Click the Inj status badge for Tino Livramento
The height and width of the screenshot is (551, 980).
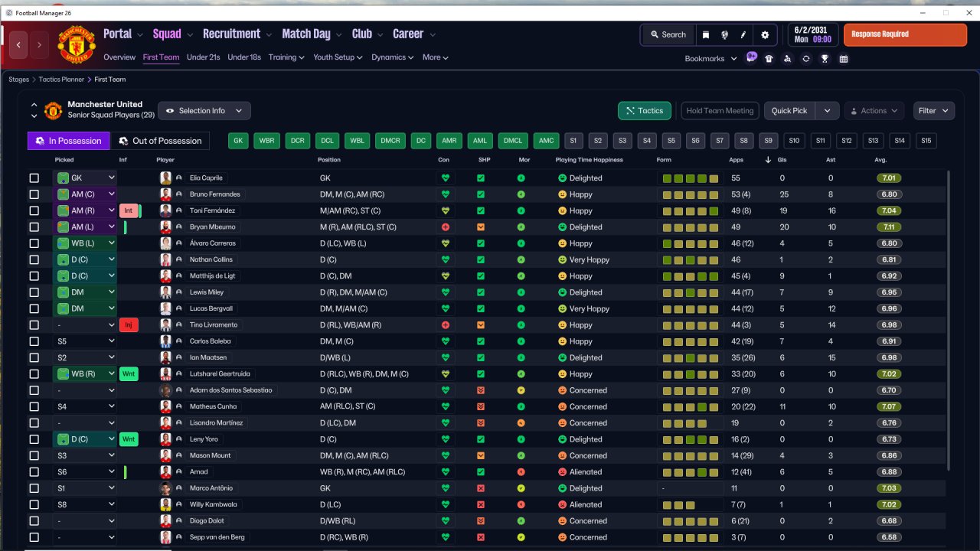pos(129,325)
